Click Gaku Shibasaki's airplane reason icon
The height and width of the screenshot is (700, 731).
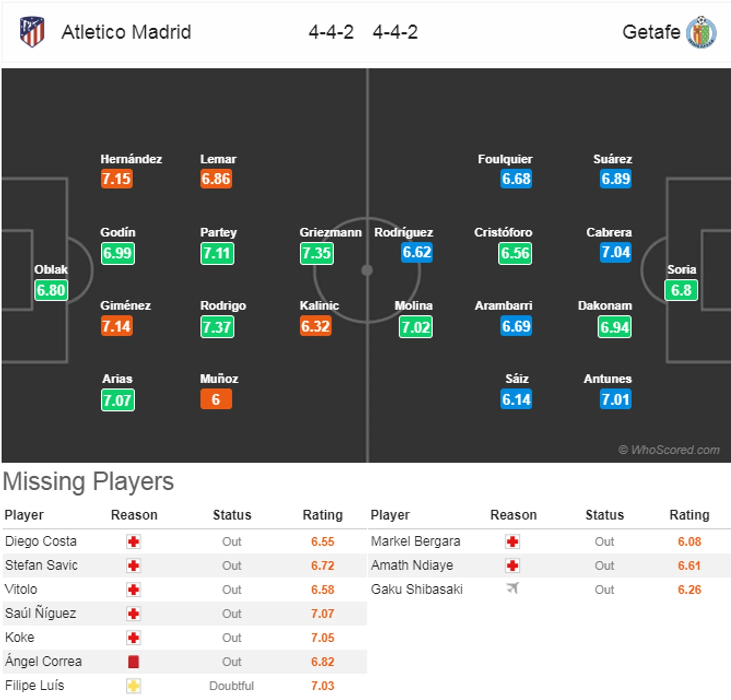(512, 589)
